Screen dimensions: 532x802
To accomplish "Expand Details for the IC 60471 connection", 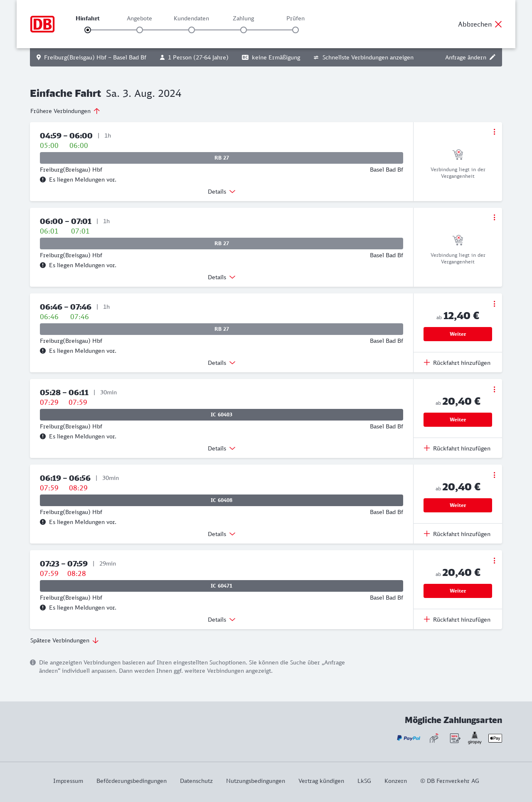I will click(222, 620).
